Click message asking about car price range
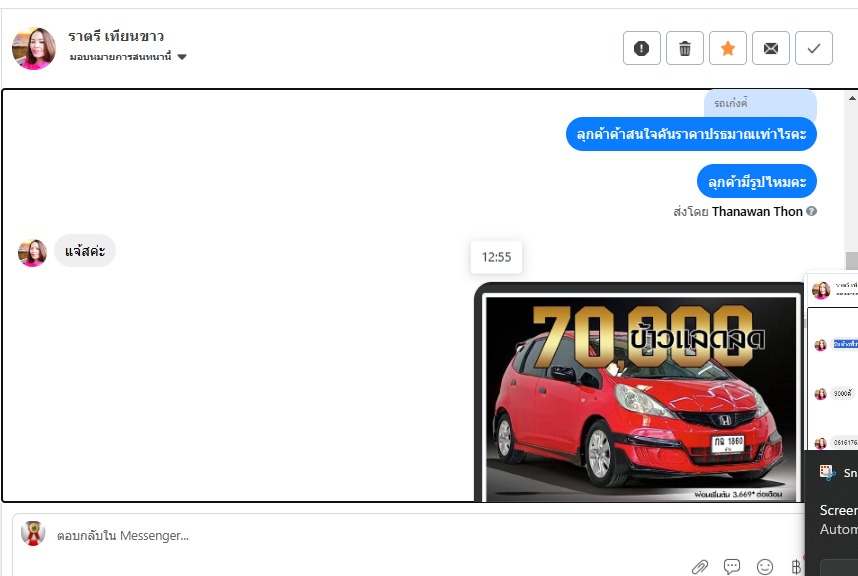 pyautogui.click(x=691, y=134)
